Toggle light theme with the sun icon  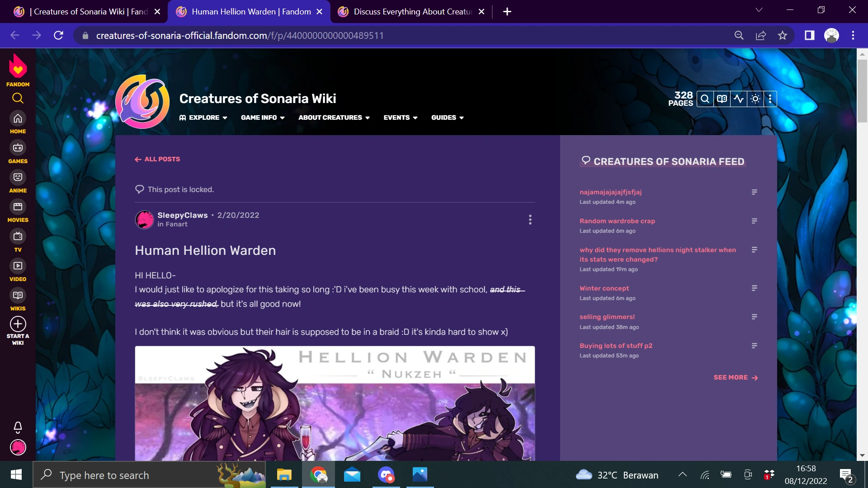pos(755,99)
